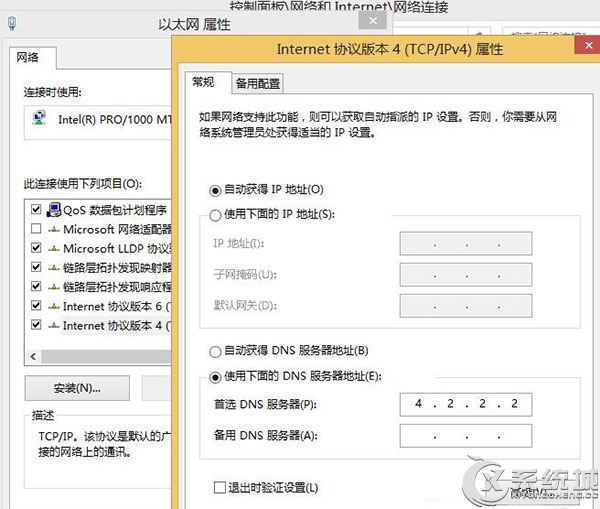Select 自动获得 DNS 服务器地址 radio button

point(215,351)
